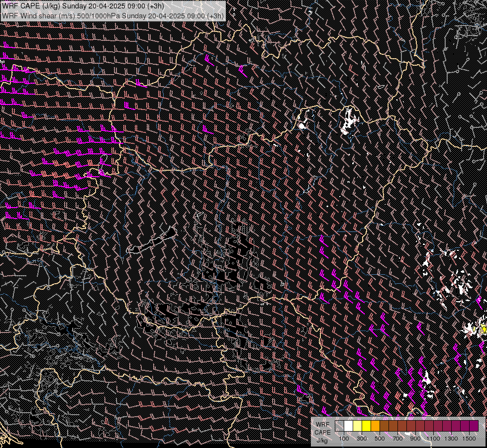Click the legend value 1300
The width and height of the screenshot is (487, 448).
tap(451, 439)
